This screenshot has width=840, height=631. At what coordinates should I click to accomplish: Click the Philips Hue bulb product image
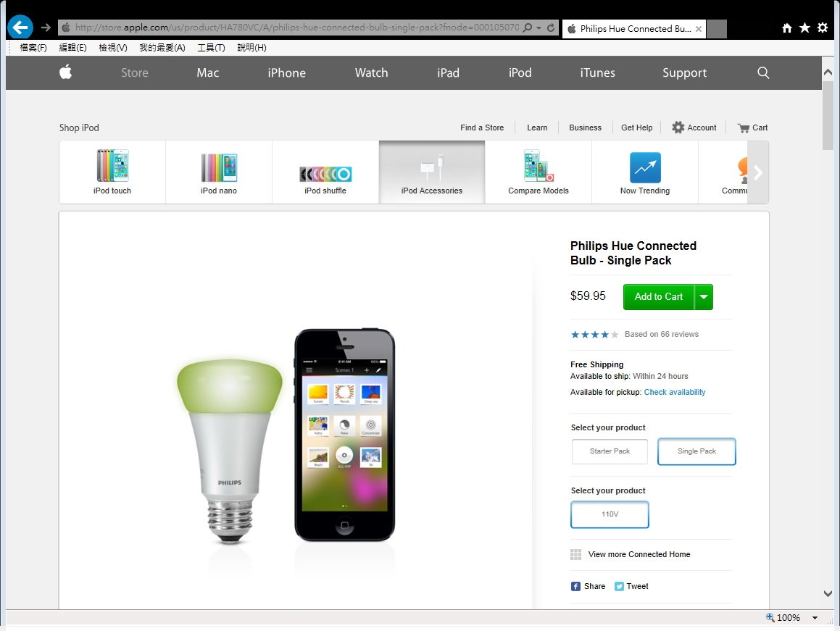[x=230, y=451]
